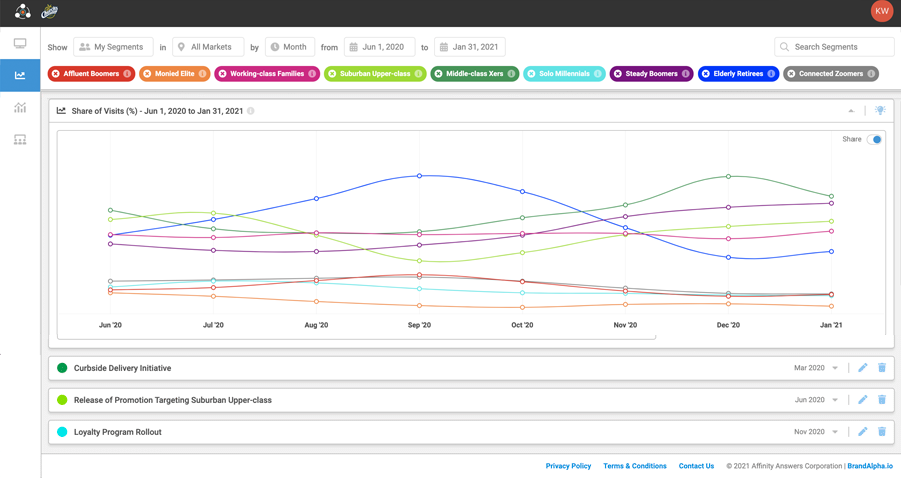Show info for Middle-class Xers chip

511,74
